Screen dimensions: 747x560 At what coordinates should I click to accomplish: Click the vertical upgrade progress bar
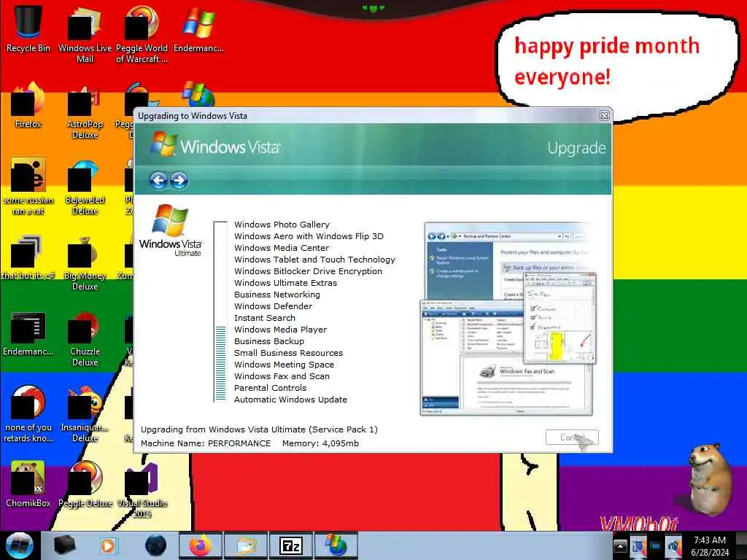point(220,312)
